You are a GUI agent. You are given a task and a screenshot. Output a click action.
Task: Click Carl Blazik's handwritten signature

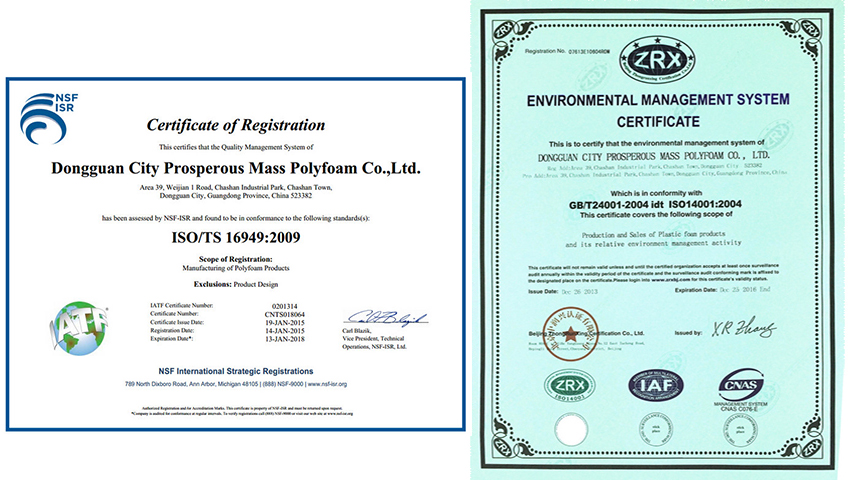coord(386,318)
